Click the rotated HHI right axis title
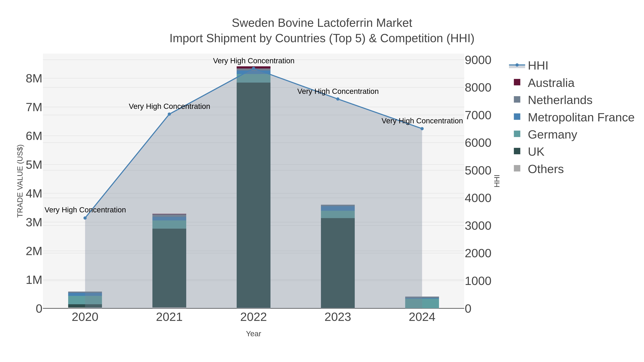Viewport: 644px width, 362px height. [497, 181]
